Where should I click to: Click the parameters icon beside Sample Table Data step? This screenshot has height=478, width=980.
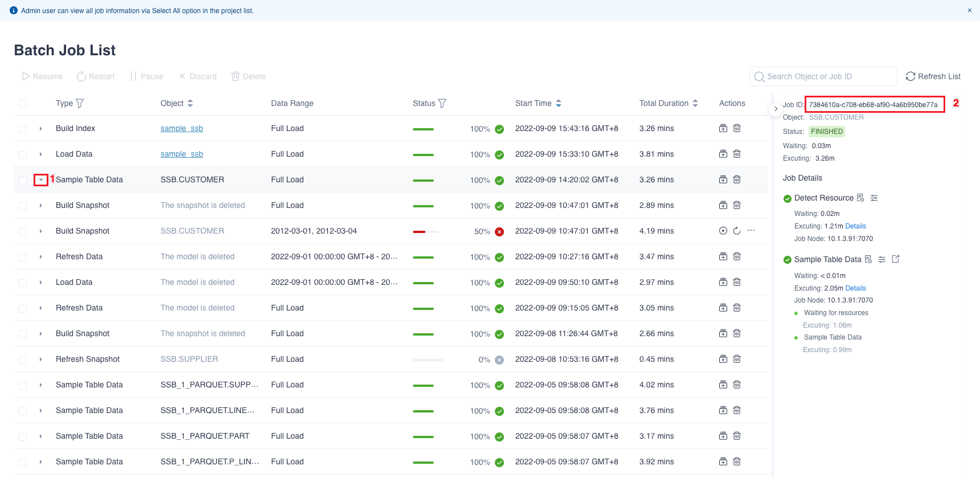(882, 259)
